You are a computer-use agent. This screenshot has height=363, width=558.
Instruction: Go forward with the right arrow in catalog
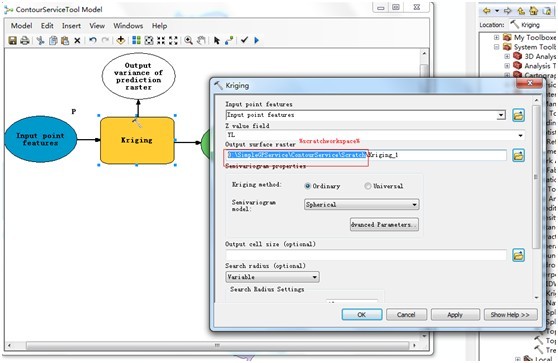click(507, 11)
